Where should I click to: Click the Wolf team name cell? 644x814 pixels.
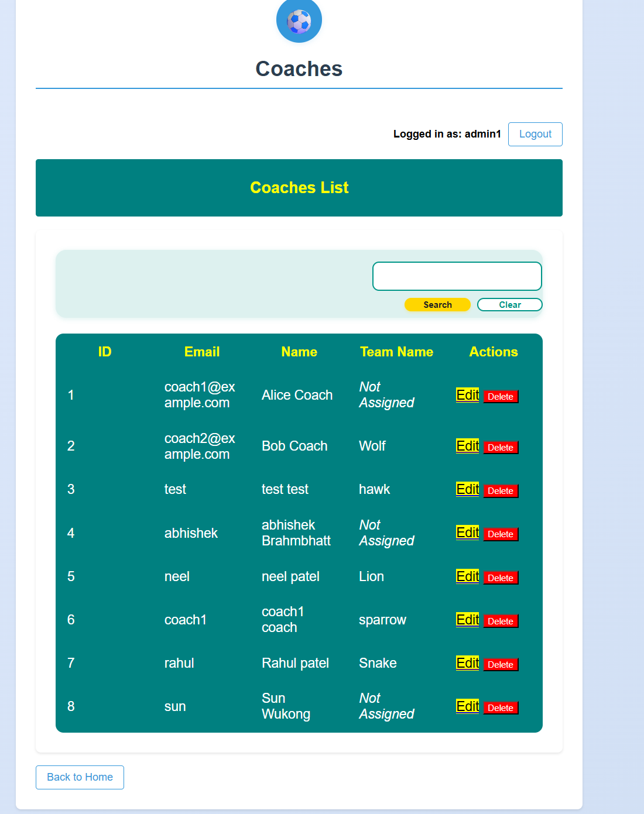coord(372,446)
